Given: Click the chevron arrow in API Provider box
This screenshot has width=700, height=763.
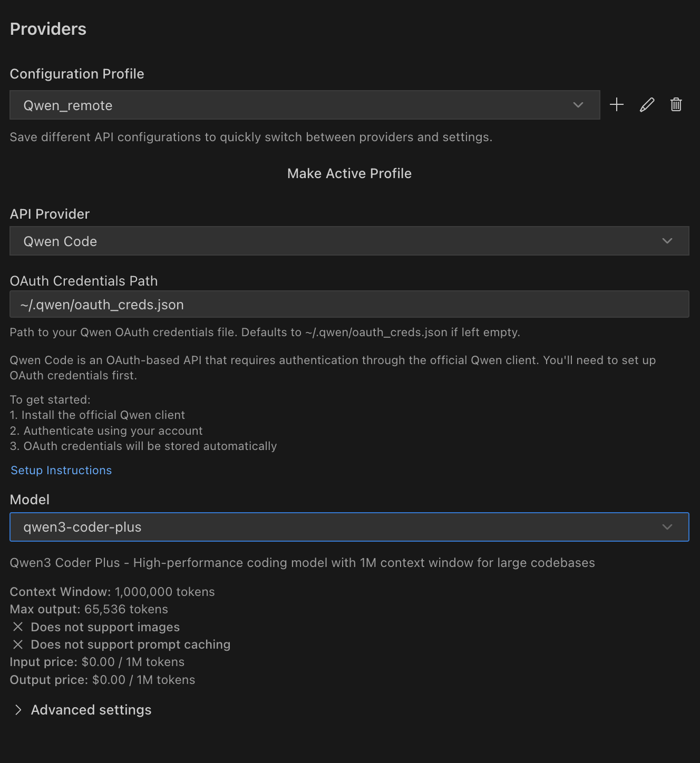Looking at the screenshot, I should tap(667, 241).
